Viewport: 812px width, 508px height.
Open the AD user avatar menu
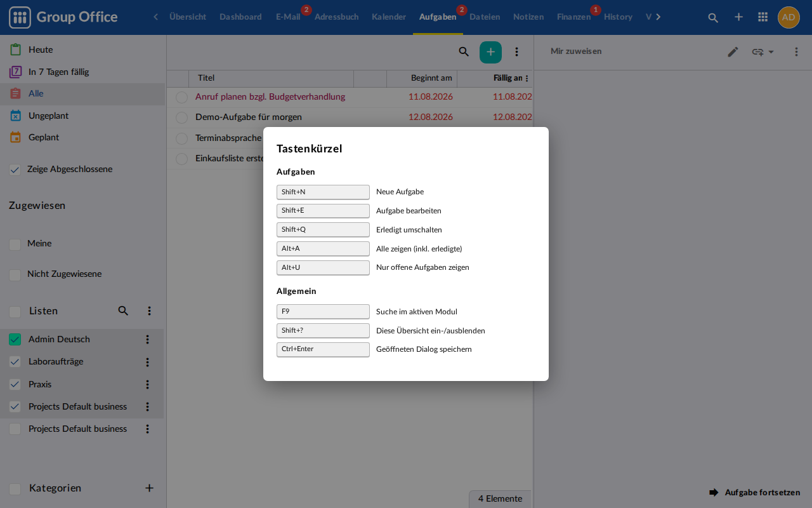(789, 17)
